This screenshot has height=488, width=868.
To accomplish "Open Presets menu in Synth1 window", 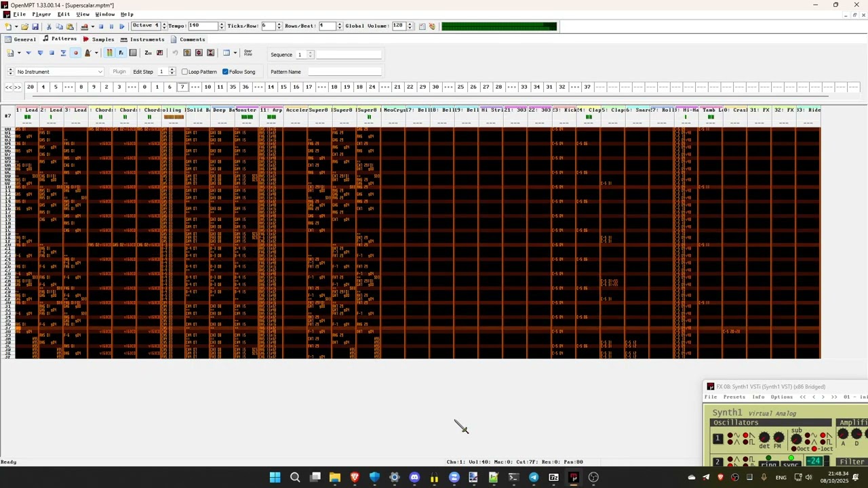I will click(x=734, y=397).
